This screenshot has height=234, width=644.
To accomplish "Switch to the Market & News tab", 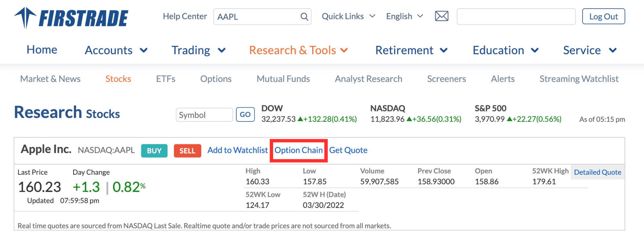I will point(50,79).
